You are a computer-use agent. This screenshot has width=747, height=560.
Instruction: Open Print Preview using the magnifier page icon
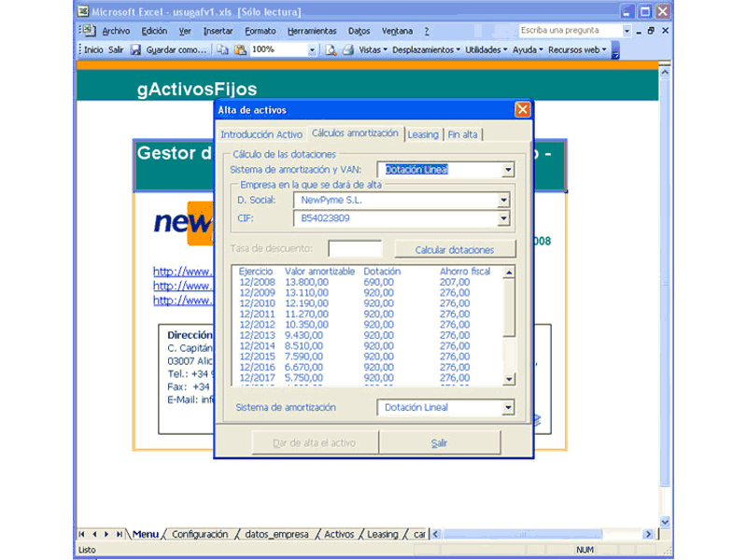331,49
